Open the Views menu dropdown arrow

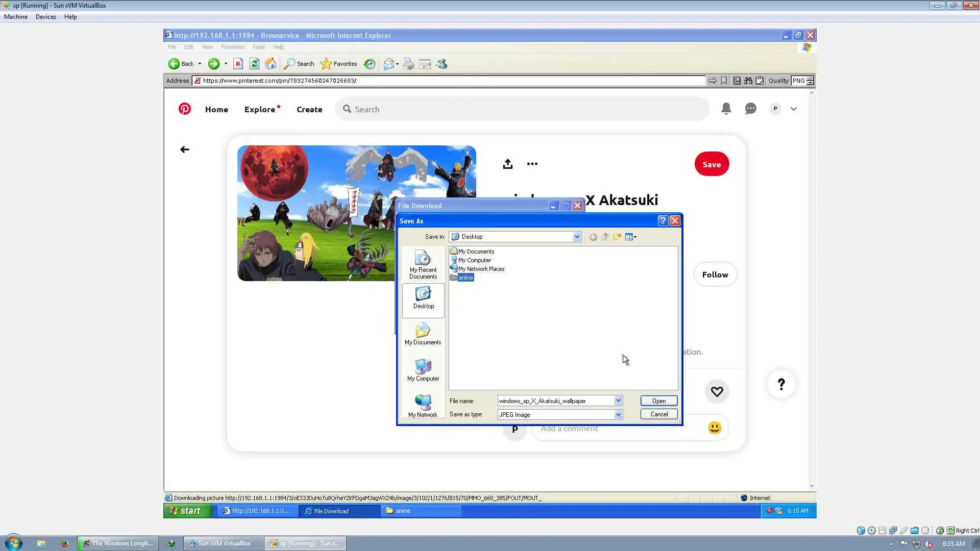(635, 237)
